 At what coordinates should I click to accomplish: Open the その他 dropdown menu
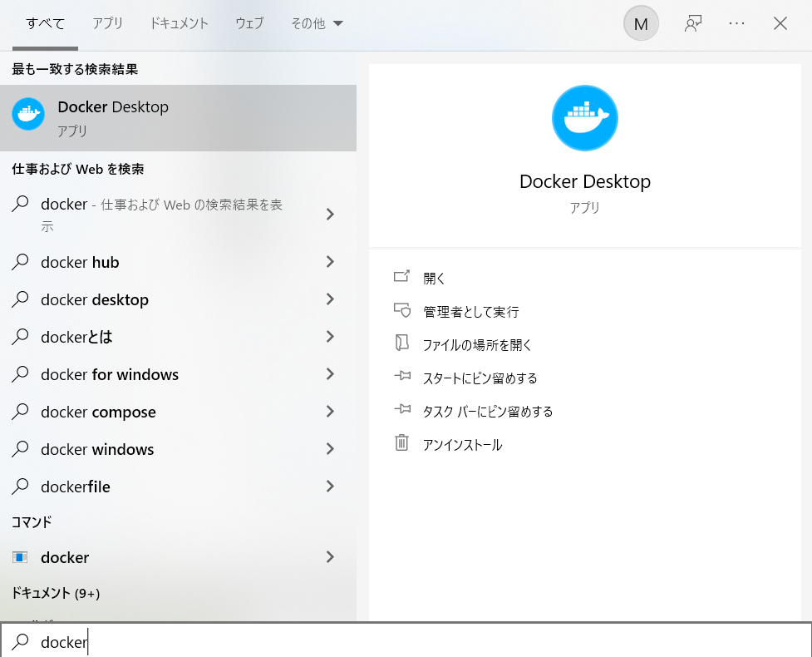click(x=317, y=23)
